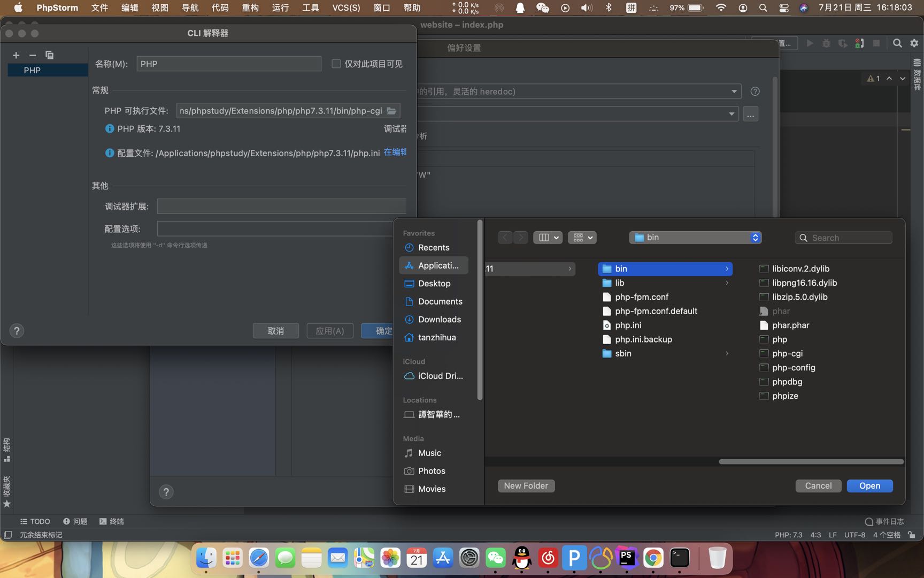Viewport: 924px width, 578px height.
Task: Remove the selected interpreter with minus icon
Action: 33,55
